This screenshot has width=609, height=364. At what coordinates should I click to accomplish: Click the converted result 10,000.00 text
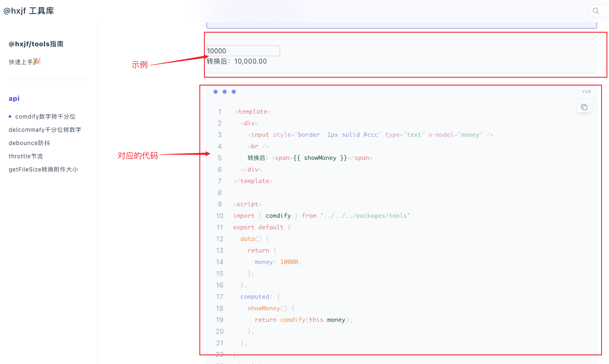[x=250, y=61]
